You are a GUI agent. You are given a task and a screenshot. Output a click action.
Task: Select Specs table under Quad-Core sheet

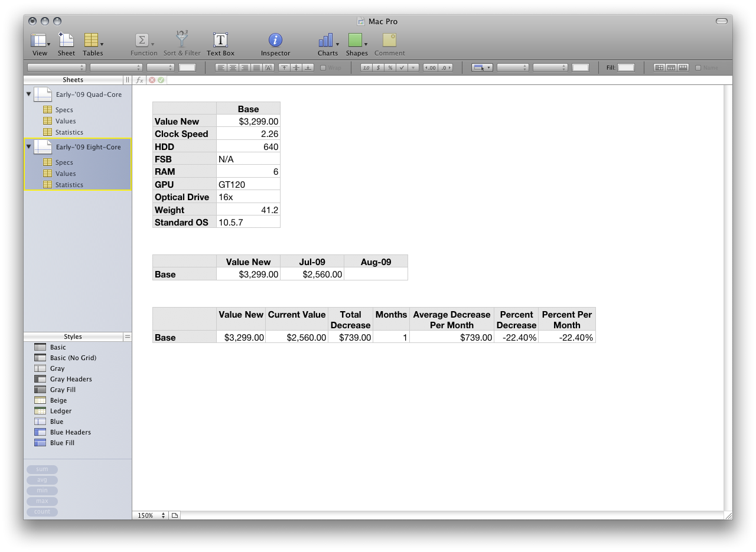(x=64, y=110)
